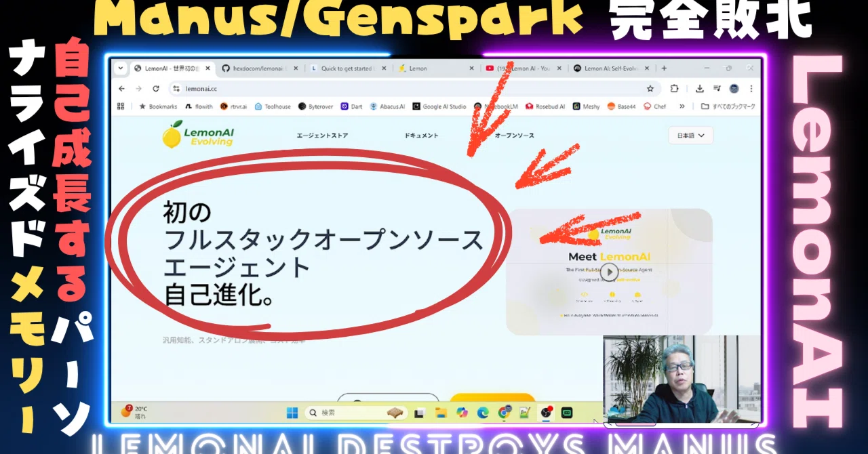Expand the hidden bookmarks overflow chevron

pyautogui.click(x=682, y=106)
